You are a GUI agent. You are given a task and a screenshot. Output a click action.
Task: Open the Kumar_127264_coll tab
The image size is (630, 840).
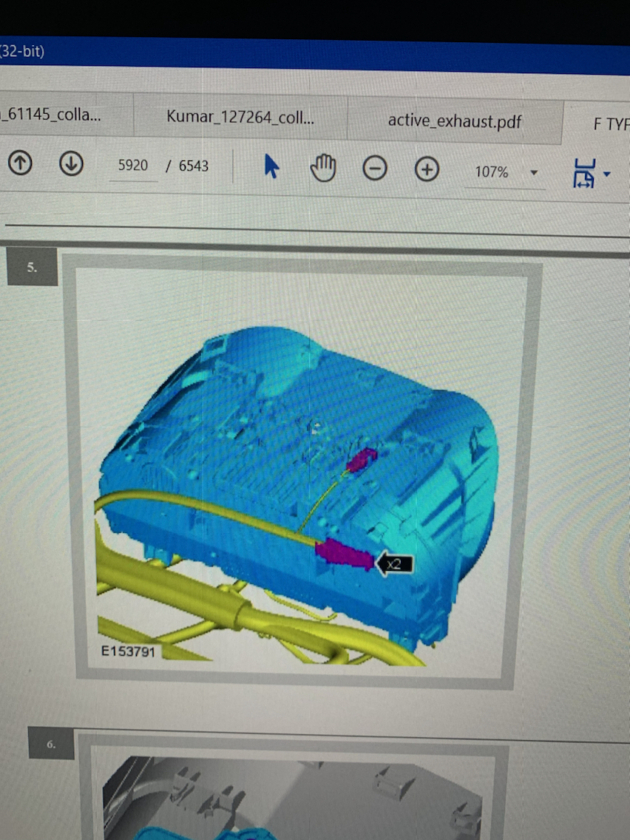pos(240,116)
